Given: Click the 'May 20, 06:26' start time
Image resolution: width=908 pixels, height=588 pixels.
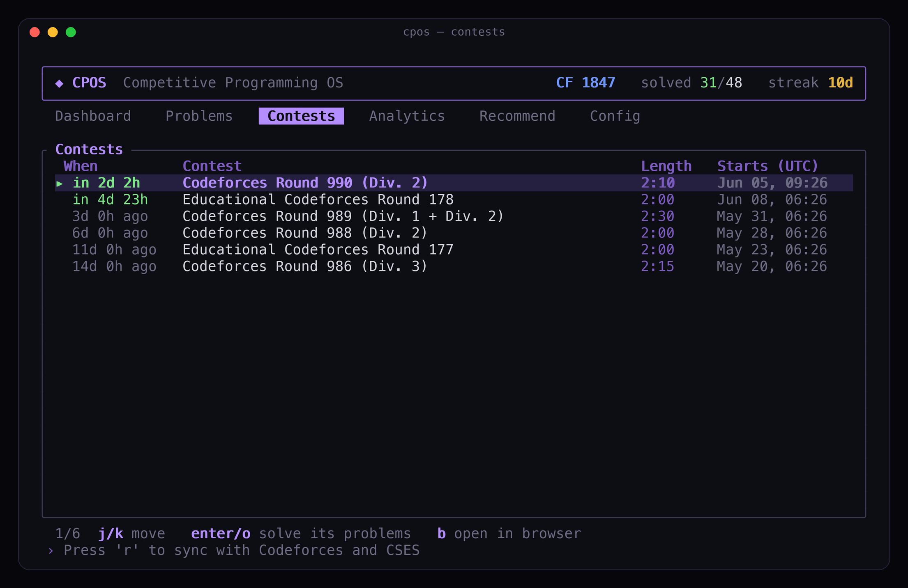Looking at the screenshot, I should tap(772, 266).
